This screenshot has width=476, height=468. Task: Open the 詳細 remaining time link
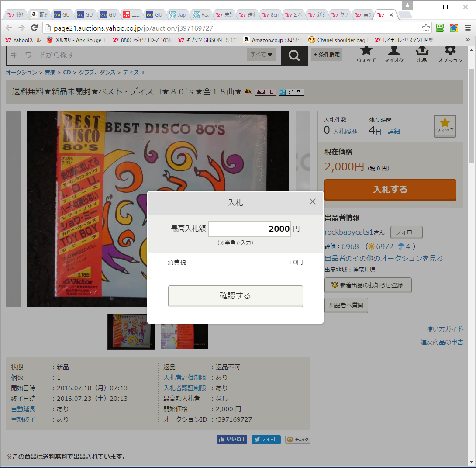[393, 132]
